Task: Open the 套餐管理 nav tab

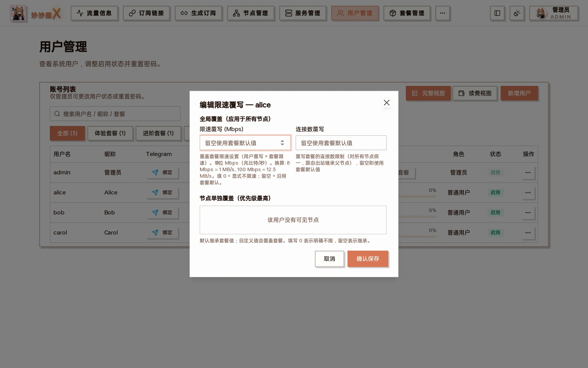Action: pos(407,13)
